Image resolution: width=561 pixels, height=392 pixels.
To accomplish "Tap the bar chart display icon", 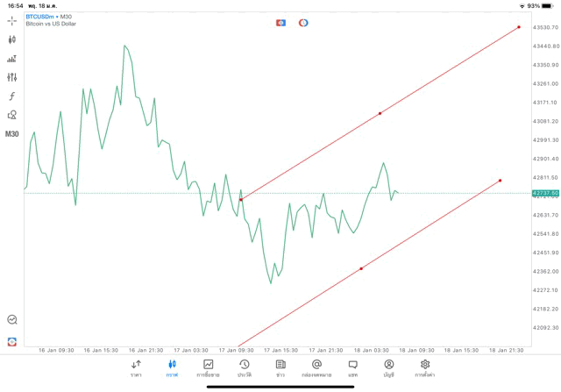I will (x=12, y=59).
